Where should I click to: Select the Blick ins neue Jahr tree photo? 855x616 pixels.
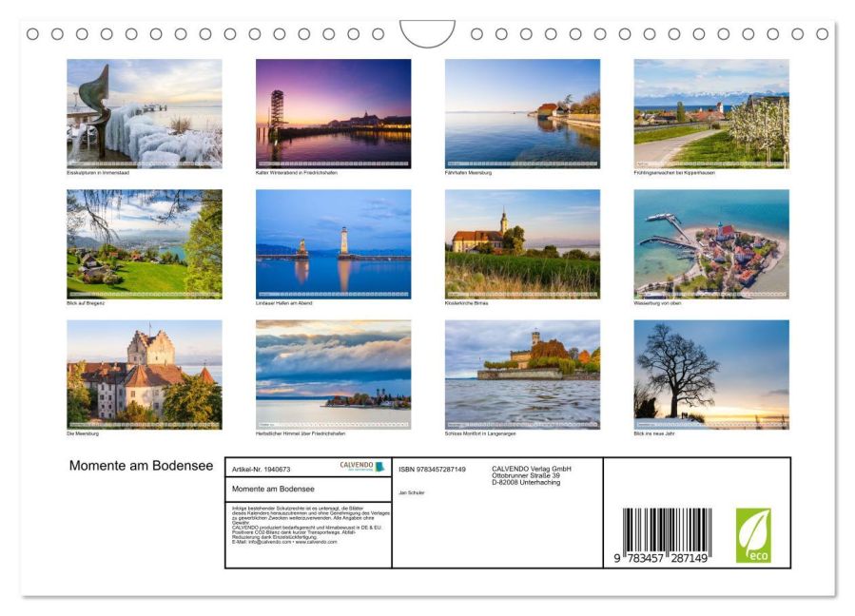pyautogui.click(x=711, y=375)
